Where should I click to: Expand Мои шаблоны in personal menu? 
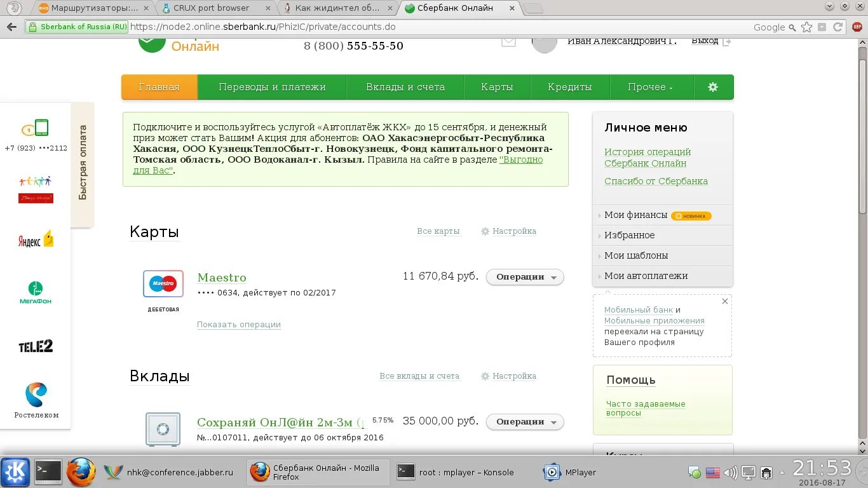pos(662,256)
